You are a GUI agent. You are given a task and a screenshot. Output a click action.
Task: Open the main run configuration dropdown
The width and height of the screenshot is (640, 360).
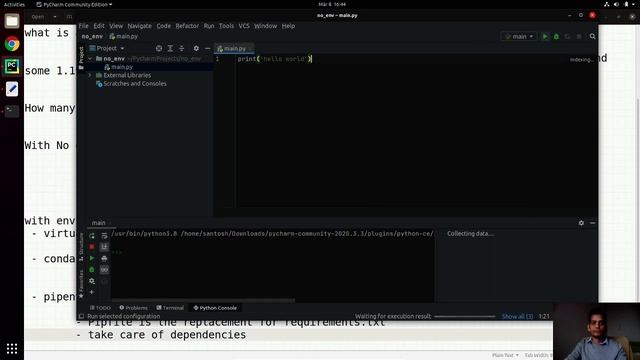point(519,36)
